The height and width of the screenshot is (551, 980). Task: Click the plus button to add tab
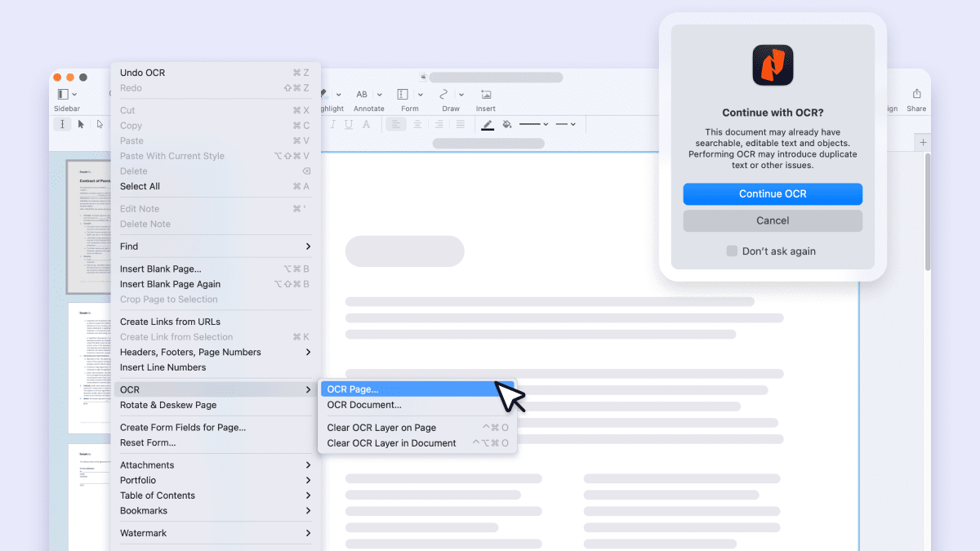tap(924, 143)
